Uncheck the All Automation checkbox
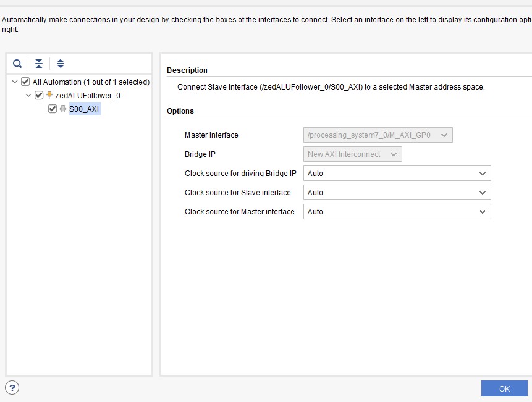Viewport: 532px width, 402px height. tap(25, 82)
